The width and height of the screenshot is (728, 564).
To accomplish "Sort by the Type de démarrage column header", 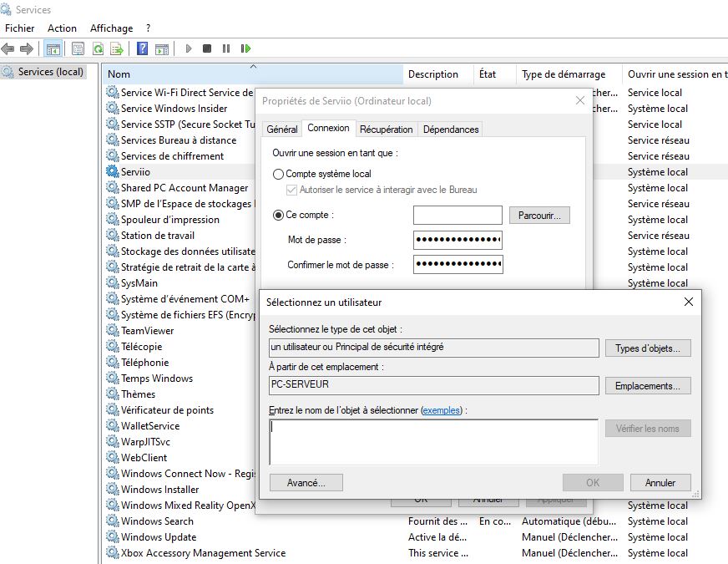I will tap(569, 74).
